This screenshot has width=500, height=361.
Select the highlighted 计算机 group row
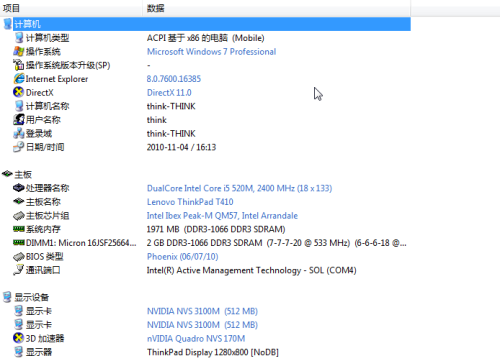tap(212, 24)
